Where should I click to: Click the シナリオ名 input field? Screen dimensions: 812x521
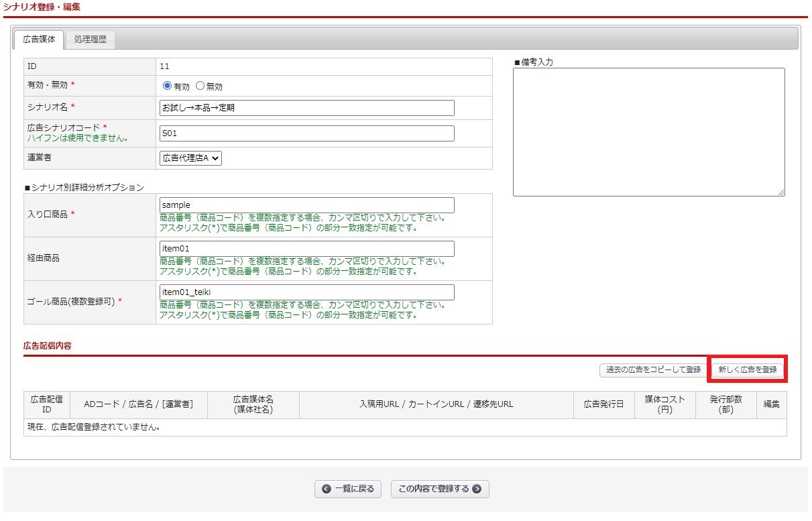[307, 108]
